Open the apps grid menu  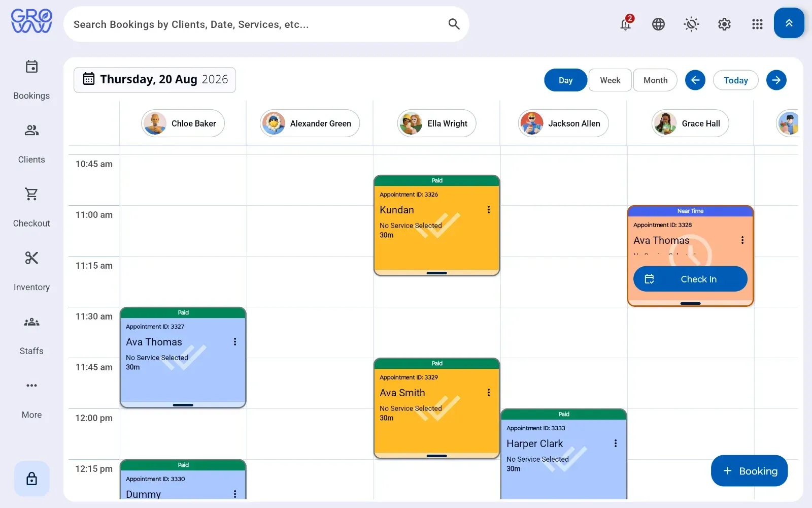[x=757, y=24]
